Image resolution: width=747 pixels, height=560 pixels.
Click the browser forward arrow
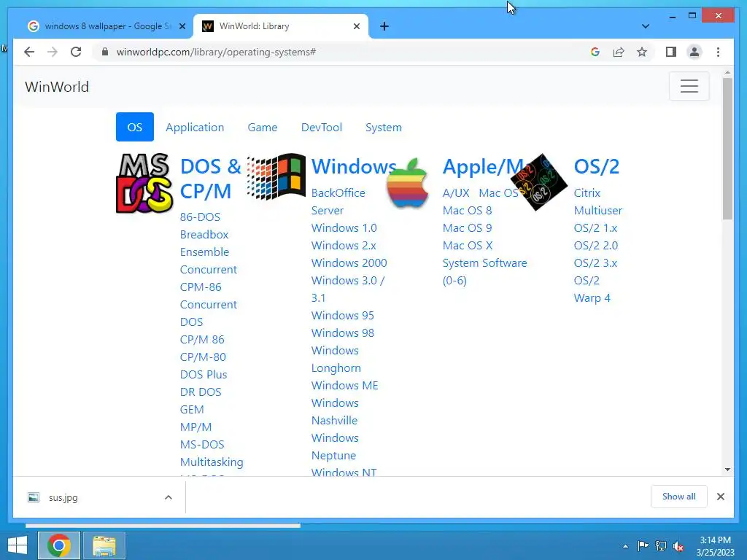point(53,52)
